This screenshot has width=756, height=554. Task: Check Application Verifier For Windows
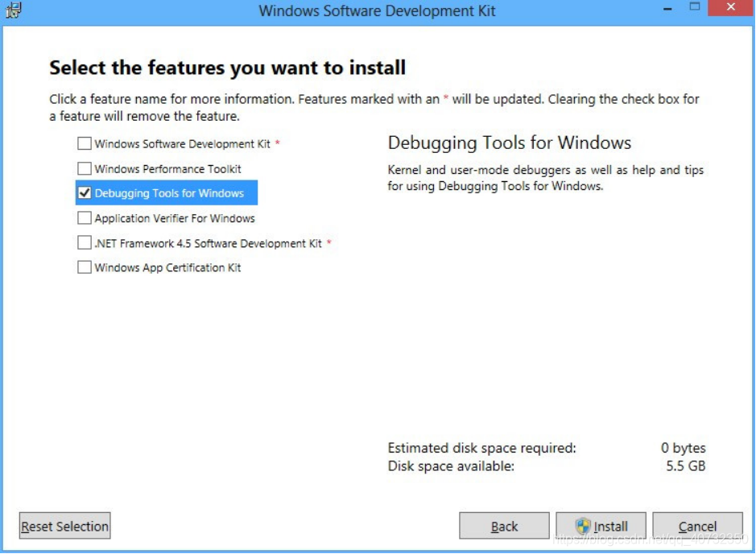coord(84,217)
